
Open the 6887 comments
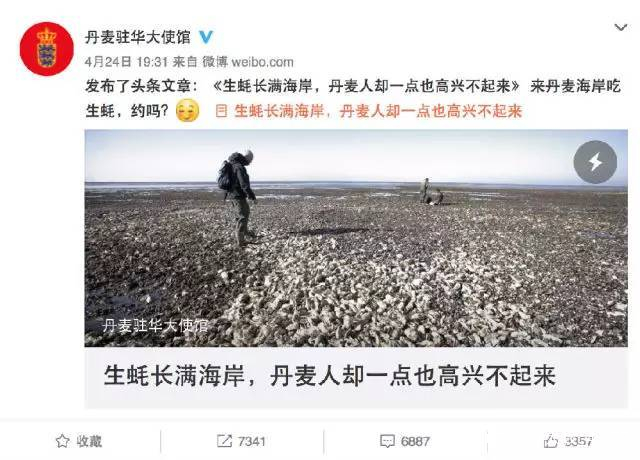pos(404,441)
